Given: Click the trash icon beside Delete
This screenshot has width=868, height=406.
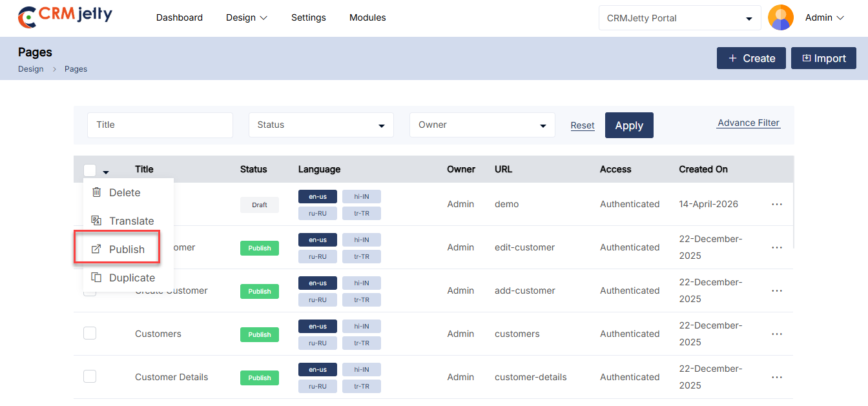Looking at the screenshot, I should click(97, 192).
